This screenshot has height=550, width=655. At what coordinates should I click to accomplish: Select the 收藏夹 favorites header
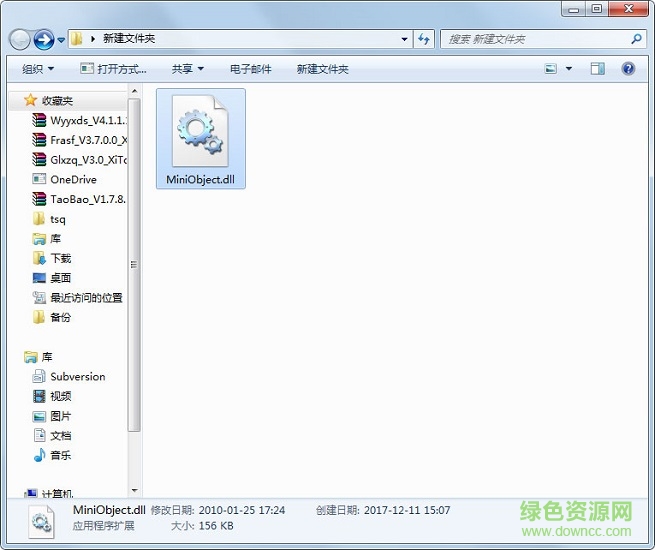57,101
